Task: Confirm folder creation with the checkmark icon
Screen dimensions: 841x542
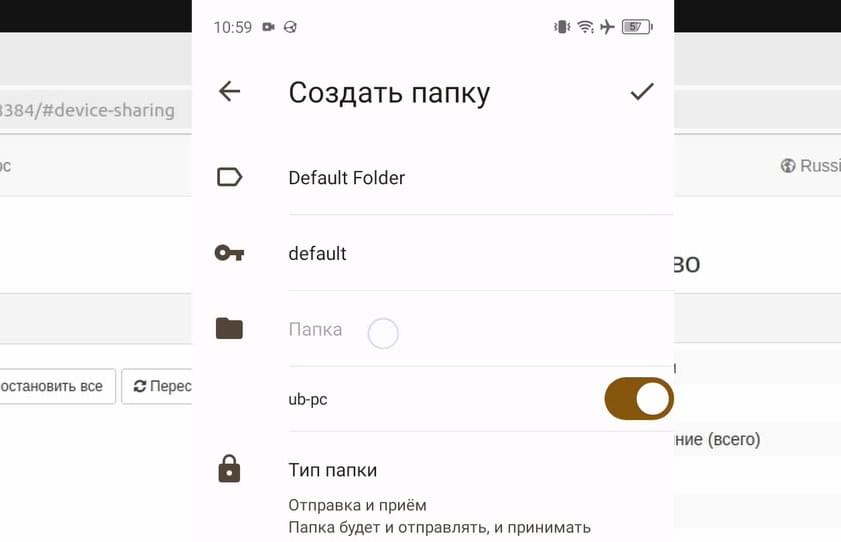Action: click(x=641, y=91)
